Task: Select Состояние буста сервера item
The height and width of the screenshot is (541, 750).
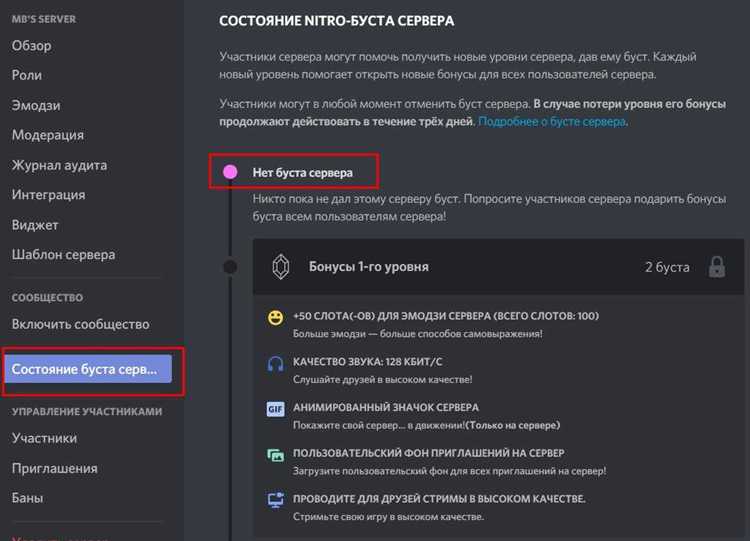Action: click(x=88, y=369)
